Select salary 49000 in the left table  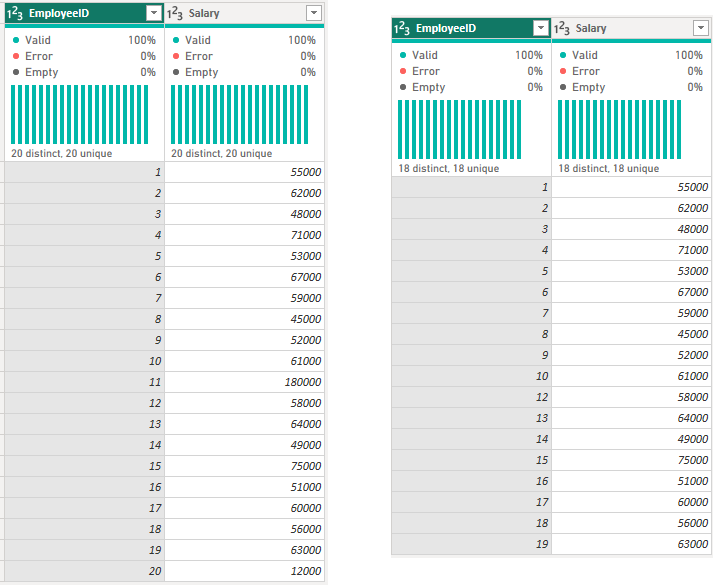tap(244, 445)
